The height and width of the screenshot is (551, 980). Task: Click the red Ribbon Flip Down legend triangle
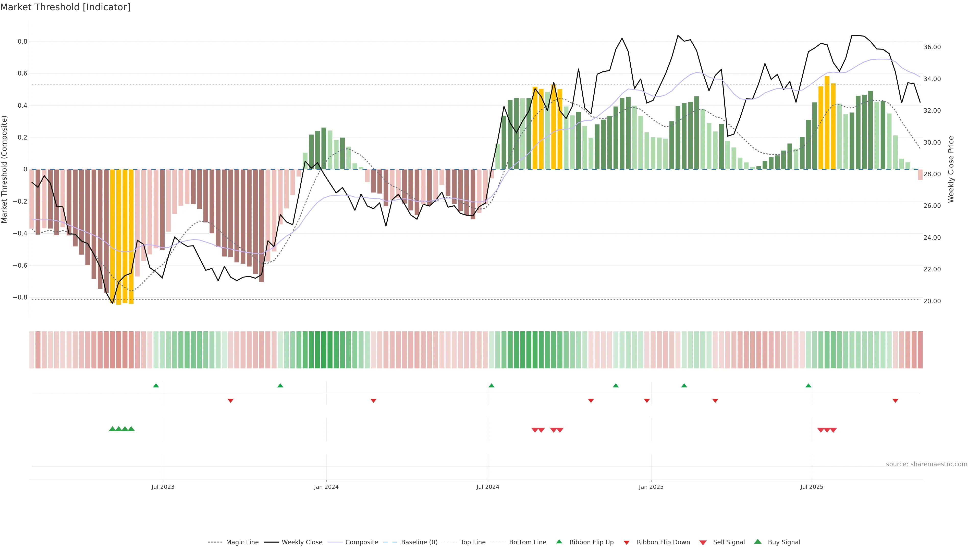[627, 542]
